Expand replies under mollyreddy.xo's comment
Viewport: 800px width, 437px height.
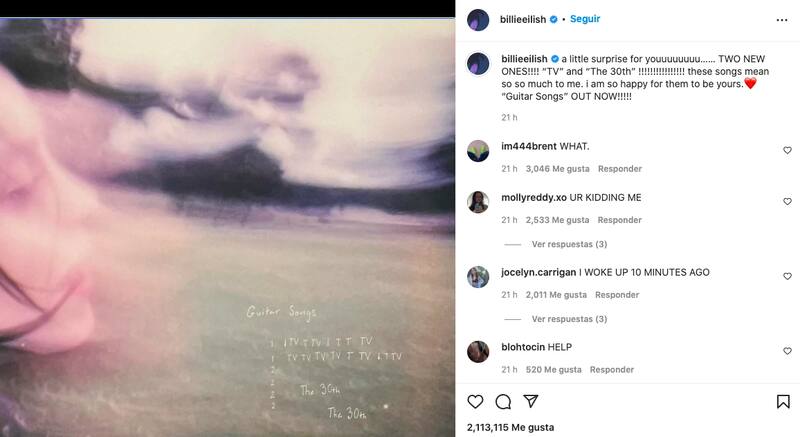569,244
